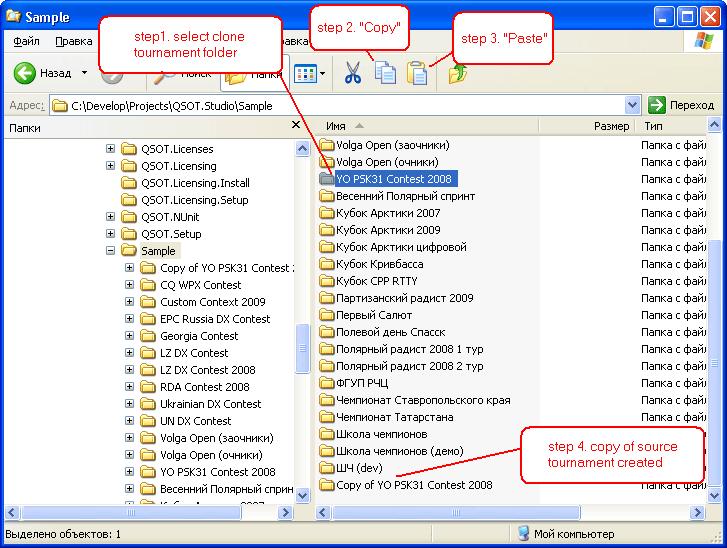Click the Copy icon in toolbar

click(385, 74)
